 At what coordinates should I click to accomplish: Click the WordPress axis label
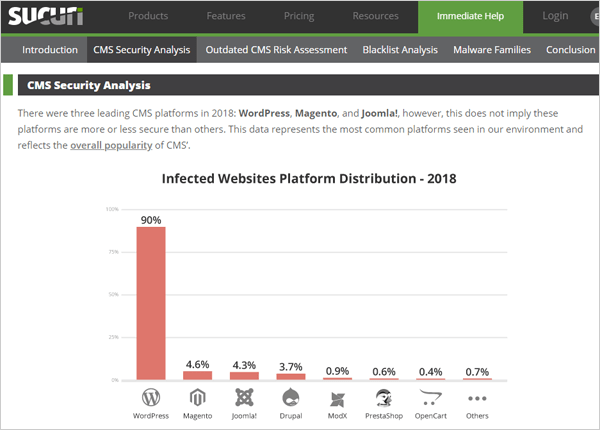click(x=151, y=416)
